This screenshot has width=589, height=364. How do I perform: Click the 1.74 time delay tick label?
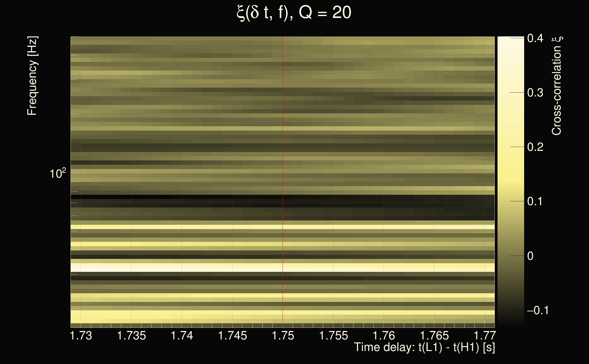182,336
